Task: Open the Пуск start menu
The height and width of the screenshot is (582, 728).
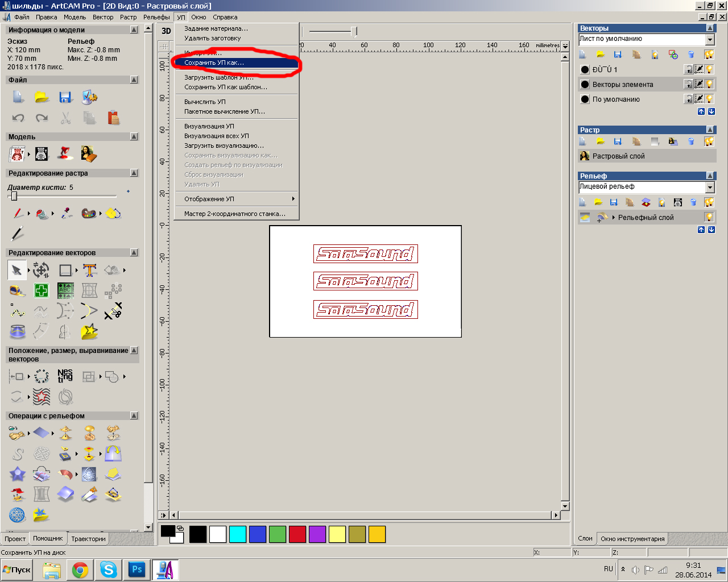Action: tap(17, 569)
